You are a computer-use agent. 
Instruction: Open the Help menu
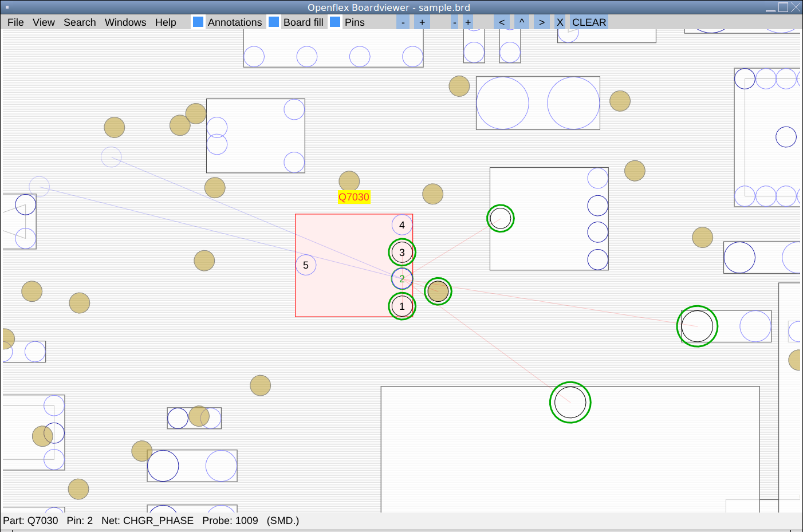(166, 22)
